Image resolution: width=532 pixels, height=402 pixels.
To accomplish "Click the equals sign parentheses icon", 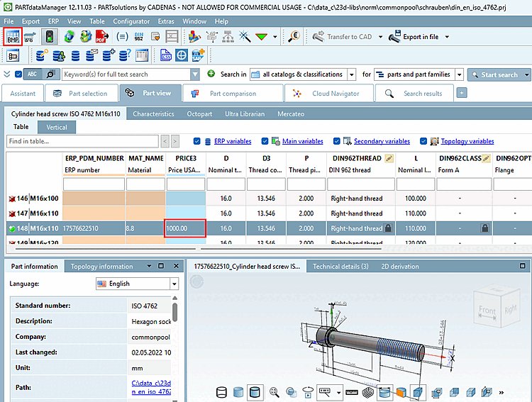I will click(122, 37).
